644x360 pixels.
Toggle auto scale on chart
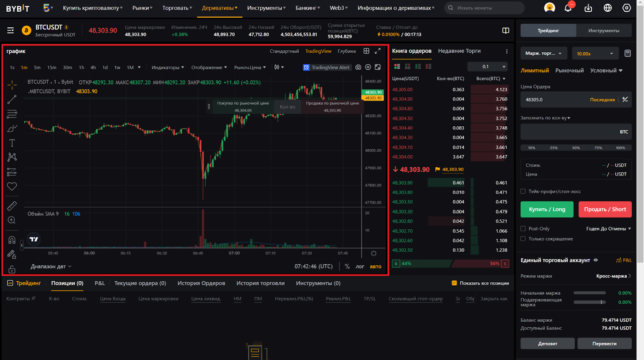pos(376,266)
